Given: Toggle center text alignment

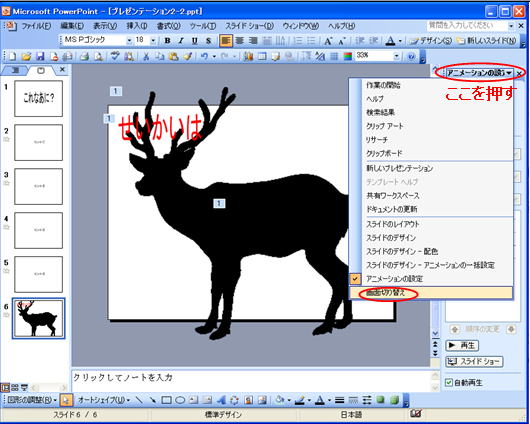Looking at the screenshot, I should [239, 41].
